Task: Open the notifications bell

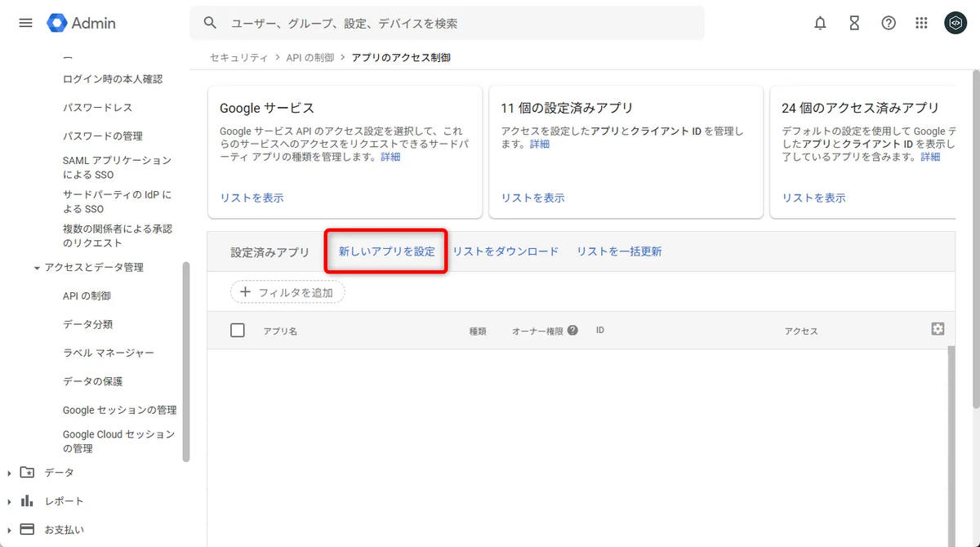Action: 820,23
